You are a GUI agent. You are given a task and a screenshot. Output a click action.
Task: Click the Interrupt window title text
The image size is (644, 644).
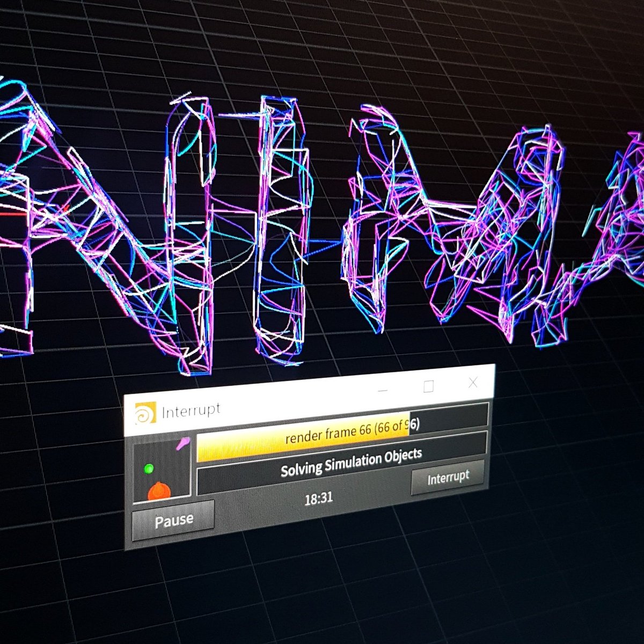click(191, 411)
